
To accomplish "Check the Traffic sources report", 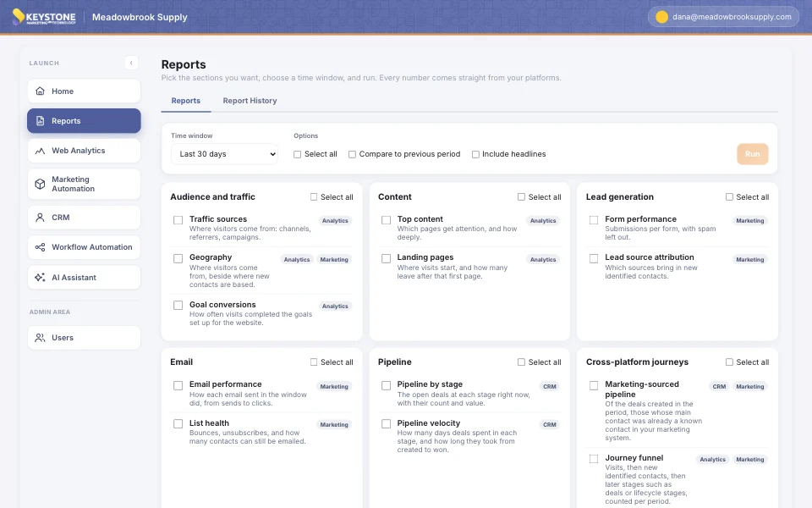I will point(178,220).
